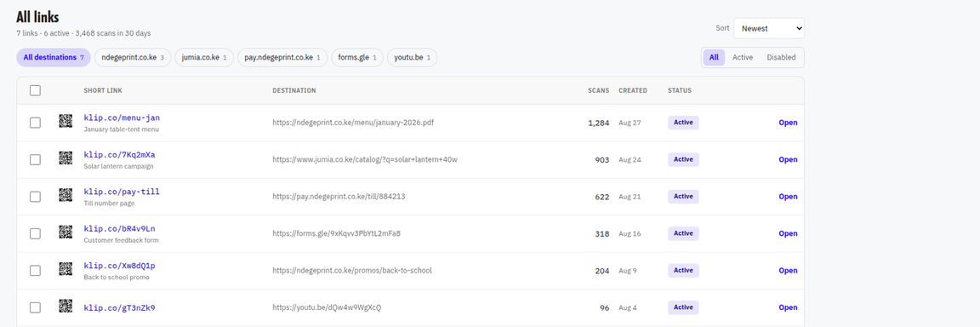Screen dimensions: 980x327
Task: Show only Active links
Action: (743, 57)
